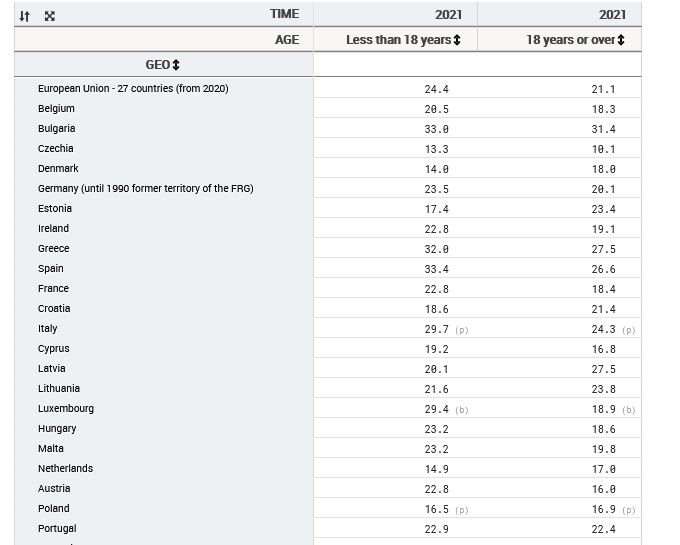Select the Germany row label
The width and height of the screenshot is (680, 545).
(145, 189)
